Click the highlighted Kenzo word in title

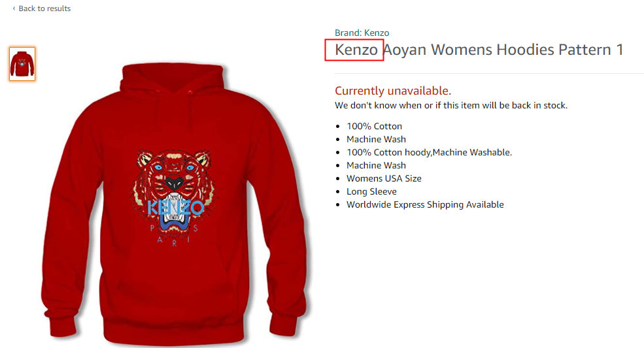click(x=356, y=50)
